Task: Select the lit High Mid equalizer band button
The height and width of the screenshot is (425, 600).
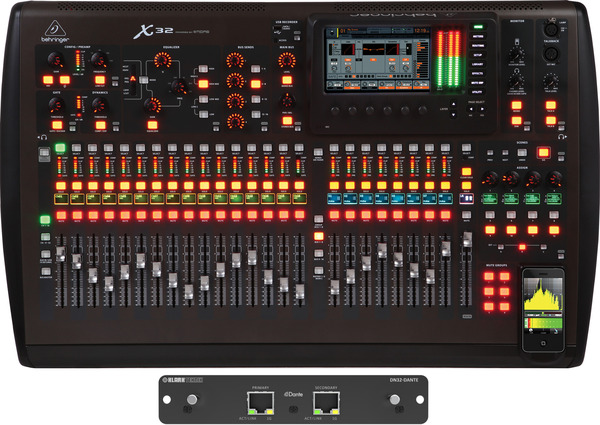Action: [x=203, y=84]
